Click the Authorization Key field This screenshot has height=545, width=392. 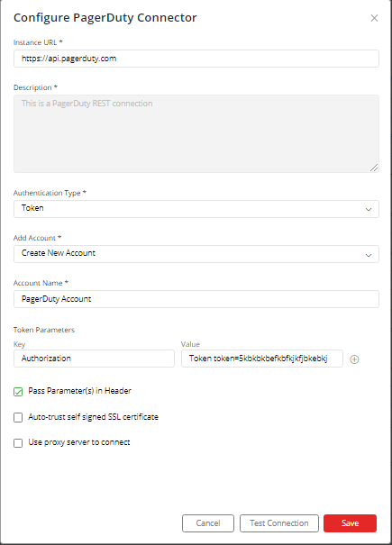(x=94, y=359)
